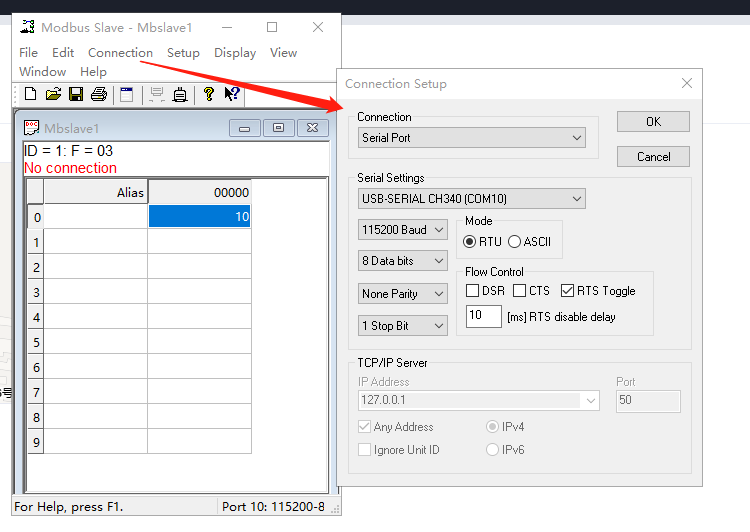Uncheck the RTS Toggle checkbox
The width and height of the screenshot is (750, 532).
click(568, 291)
